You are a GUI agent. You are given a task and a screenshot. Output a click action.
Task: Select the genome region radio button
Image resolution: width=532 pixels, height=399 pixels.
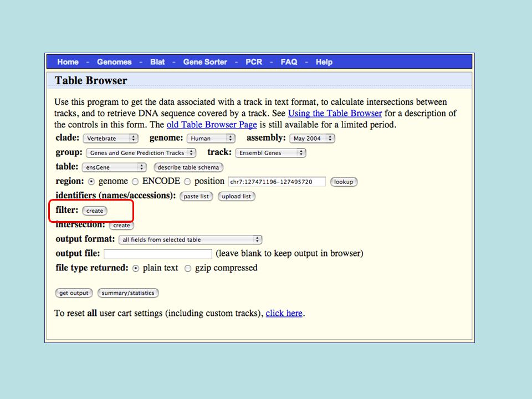coord(91,182)
